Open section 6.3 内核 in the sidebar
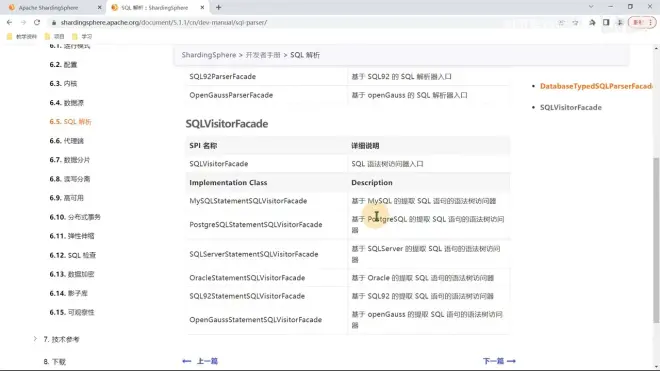Image resolution: width=660 pixels, height=371 pixels. coord(63,83)
